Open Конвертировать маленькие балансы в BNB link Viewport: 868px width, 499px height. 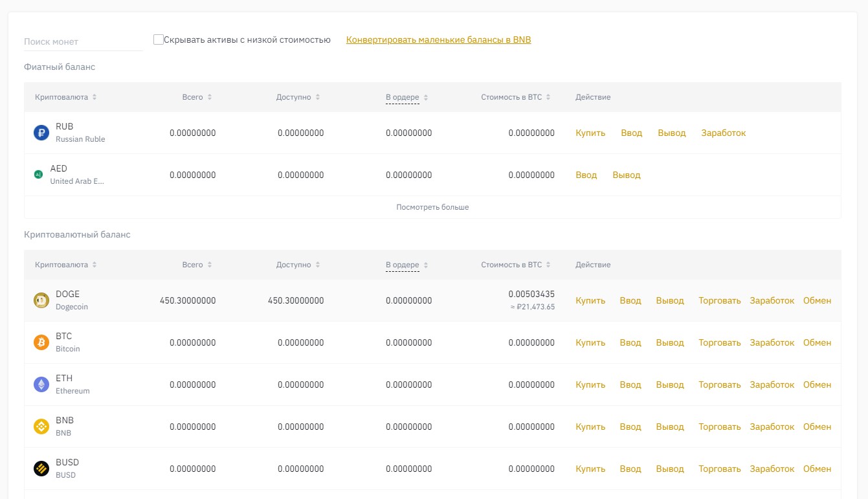click(x=438, y=39)
